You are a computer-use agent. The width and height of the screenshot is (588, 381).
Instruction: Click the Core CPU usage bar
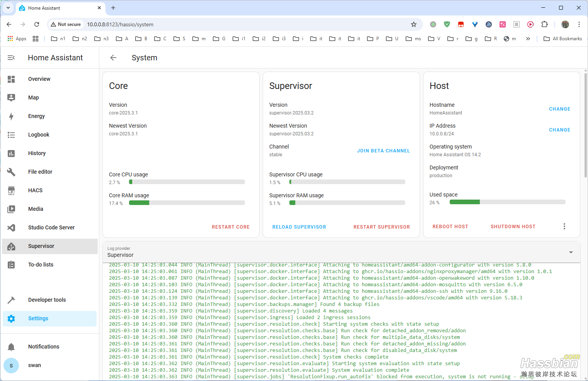pyautogui.click(x=187, y=182)
